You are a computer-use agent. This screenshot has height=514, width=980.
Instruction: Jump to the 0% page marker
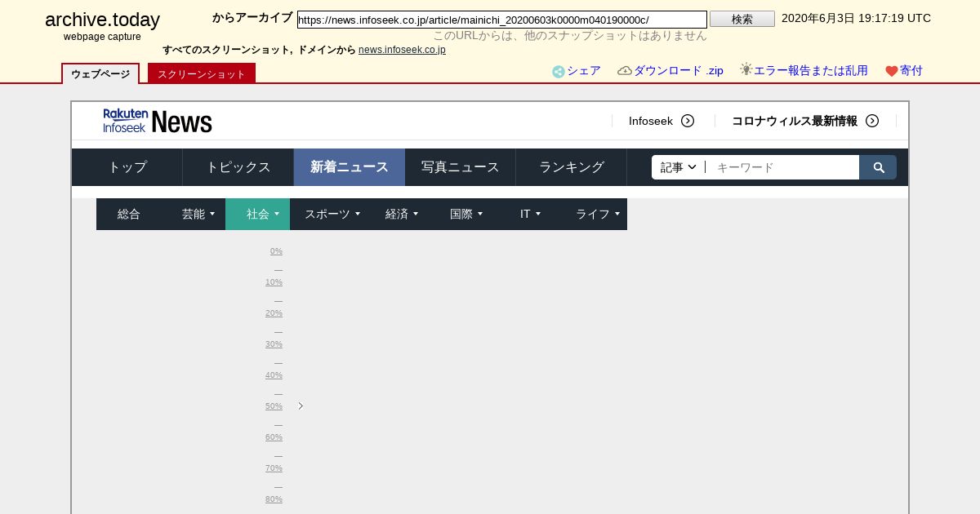coord(276,251)
